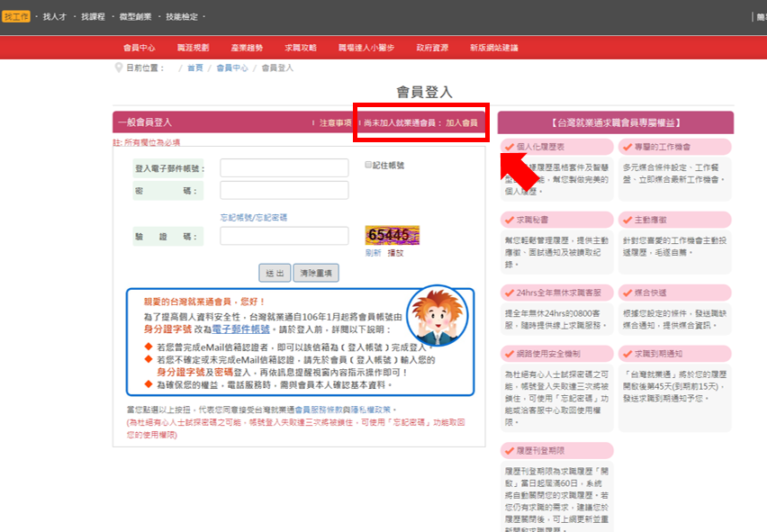767x532 pixels.
Task: Open the 找課程 top menu item
Action: tap(93, 16)
